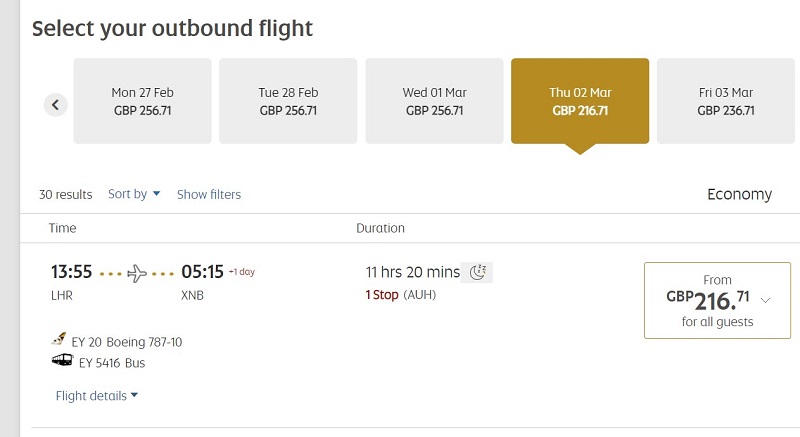
Task: Click the bus icon beside EY 5416
Action: tap(62, 361)
